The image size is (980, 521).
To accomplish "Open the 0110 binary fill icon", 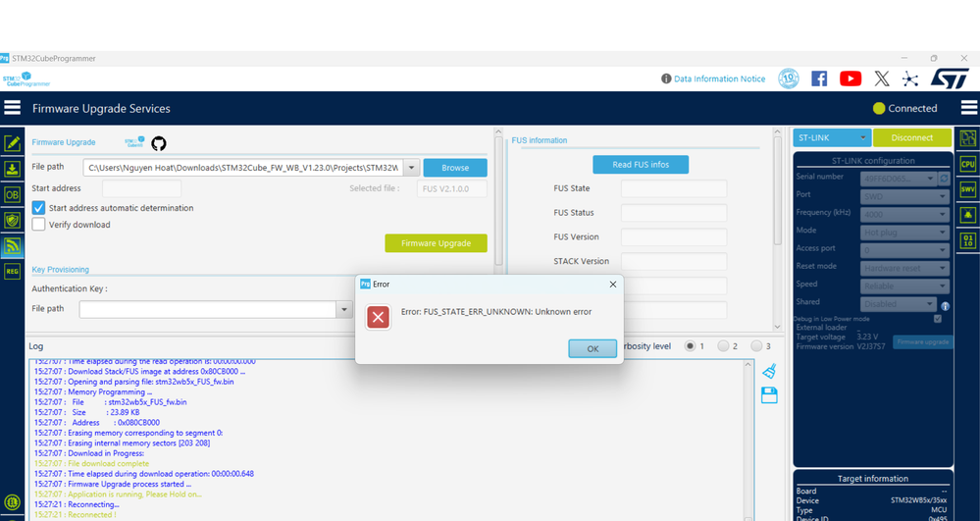I will (967, 240).
